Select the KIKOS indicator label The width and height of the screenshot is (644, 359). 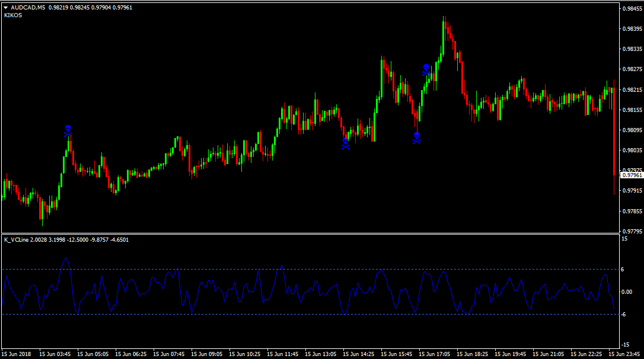(x=12, y=15)
